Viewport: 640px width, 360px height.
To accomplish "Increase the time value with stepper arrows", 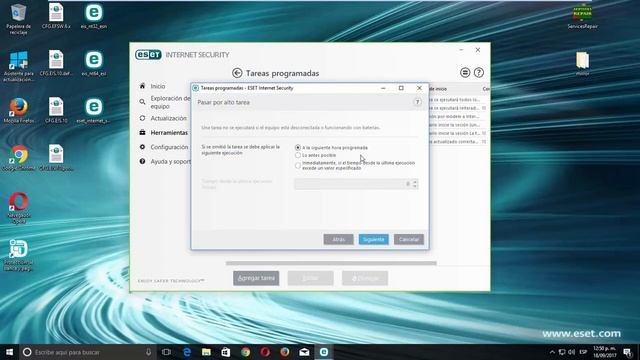I will [415, 182].
